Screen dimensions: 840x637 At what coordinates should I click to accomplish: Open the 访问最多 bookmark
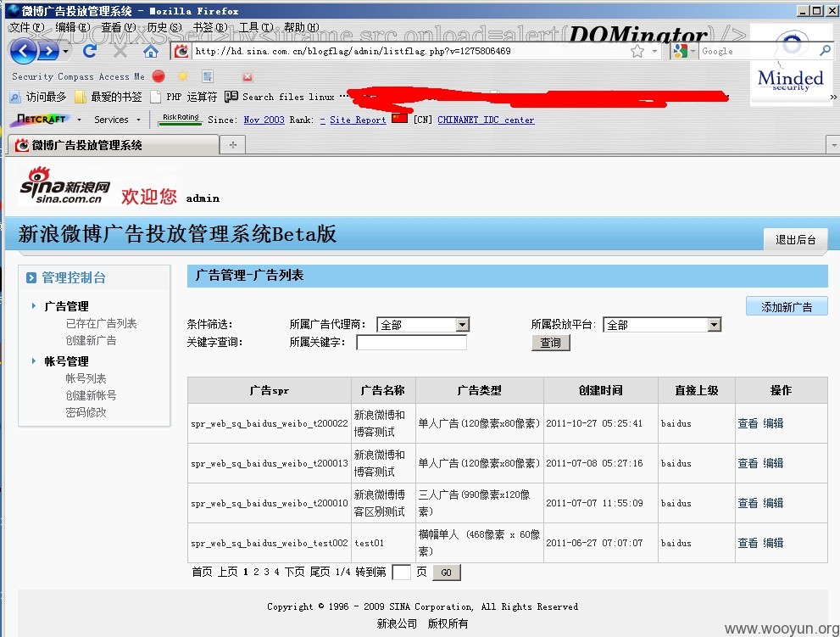point(39,97)
